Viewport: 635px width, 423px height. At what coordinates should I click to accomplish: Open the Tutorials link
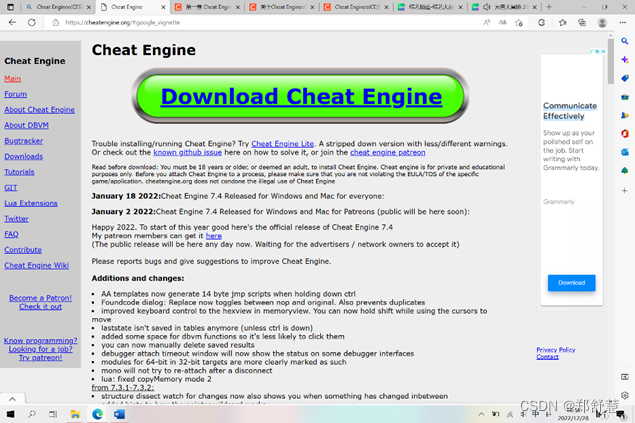(x=19, y=172)
